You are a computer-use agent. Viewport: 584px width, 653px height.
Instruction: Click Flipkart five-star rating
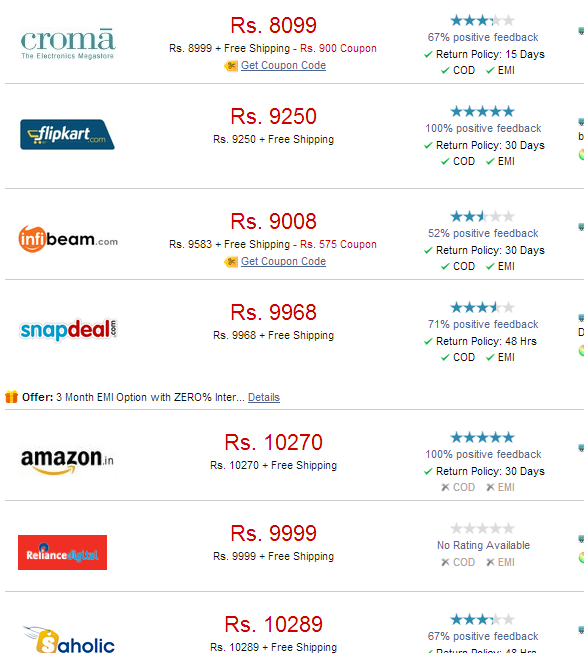point(482,111)
